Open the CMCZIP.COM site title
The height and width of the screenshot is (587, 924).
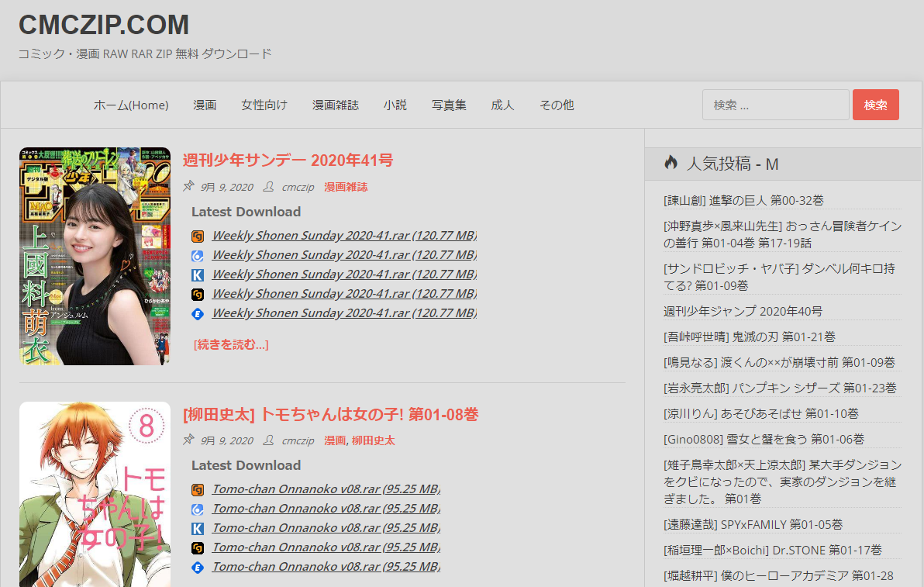click(104, 25)
